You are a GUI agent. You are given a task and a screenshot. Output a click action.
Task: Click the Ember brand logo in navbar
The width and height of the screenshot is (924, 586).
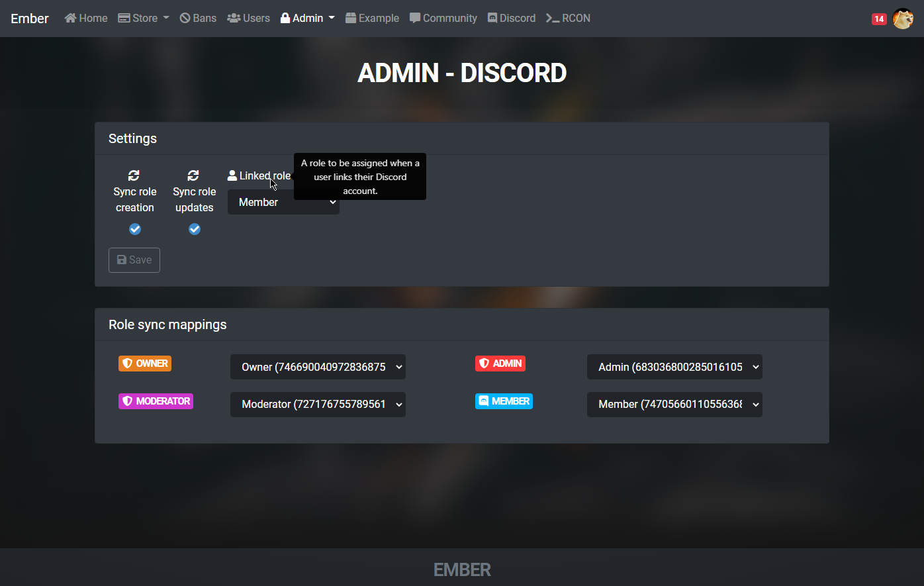pyautogui.click(x=30, y=19)
